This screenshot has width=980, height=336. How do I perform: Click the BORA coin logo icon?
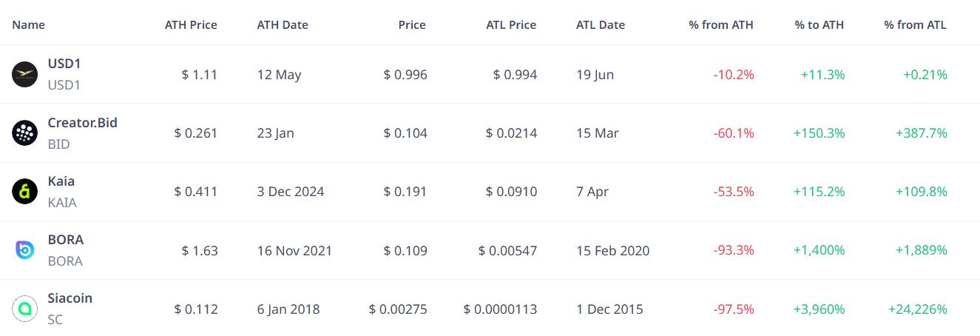point(24,250)
